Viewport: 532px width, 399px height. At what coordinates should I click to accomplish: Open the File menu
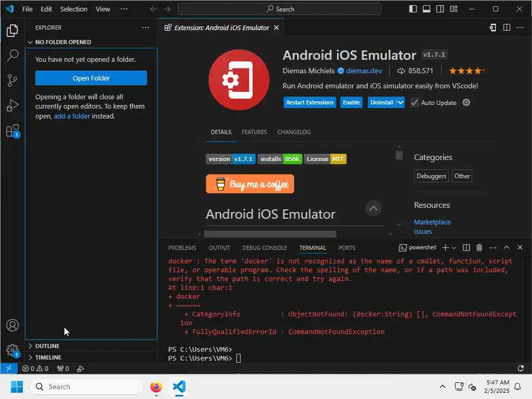click(27, 9)
